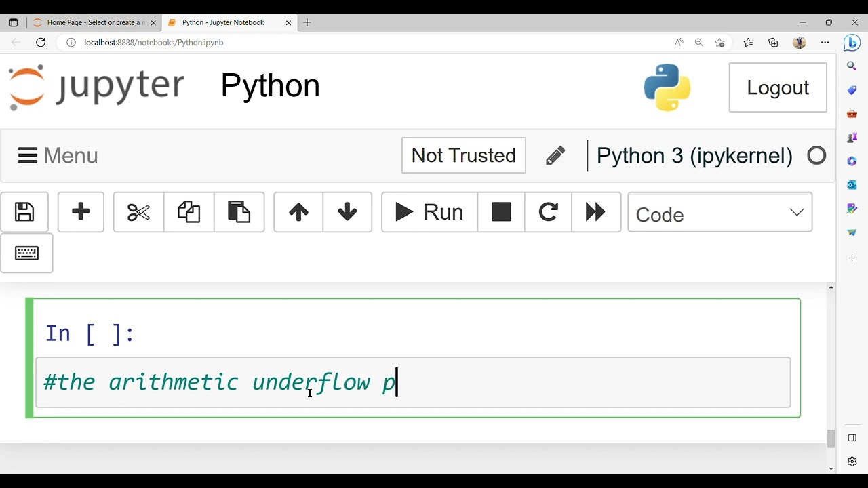The width and height of the screenshot is (868, 488).
Task: Click the Read aloud icon in the address bar
Action: (679, 42)
